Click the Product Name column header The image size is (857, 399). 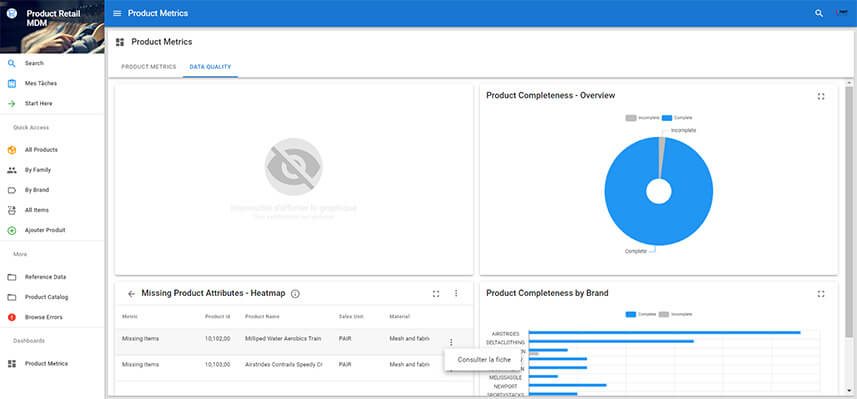(262, 316)
